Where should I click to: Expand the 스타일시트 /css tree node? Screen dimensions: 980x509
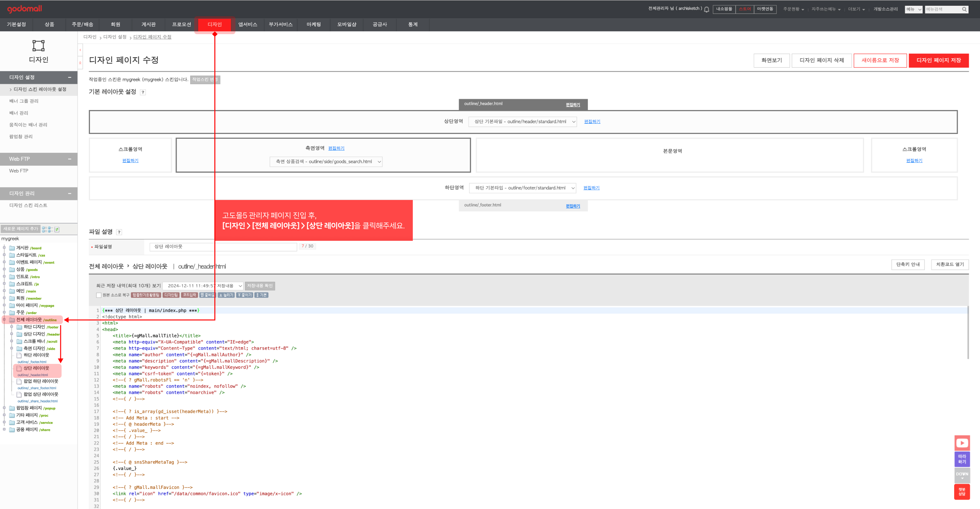pos(4,255)
